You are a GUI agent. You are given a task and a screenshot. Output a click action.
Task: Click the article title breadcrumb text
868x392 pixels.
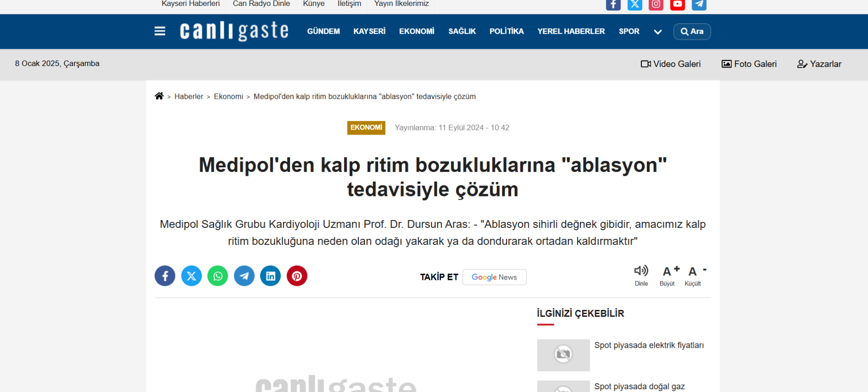point(365,96)
